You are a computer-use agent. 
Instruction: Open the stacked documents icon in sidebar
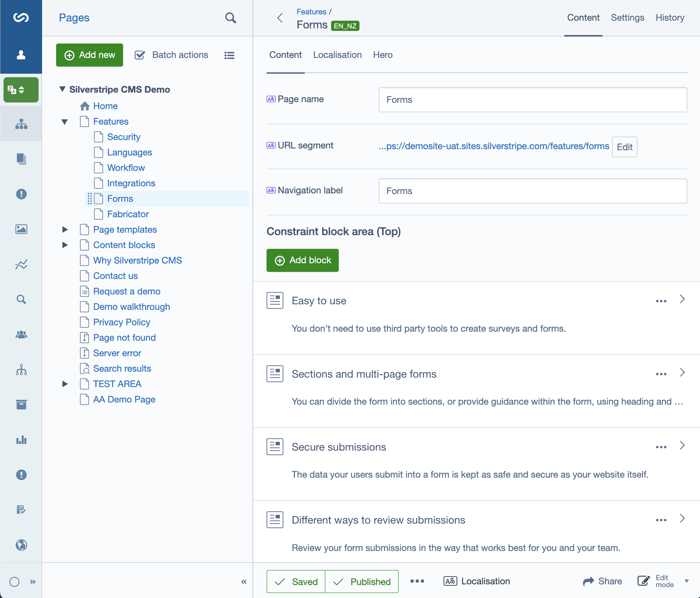click(x=21, y=159)
